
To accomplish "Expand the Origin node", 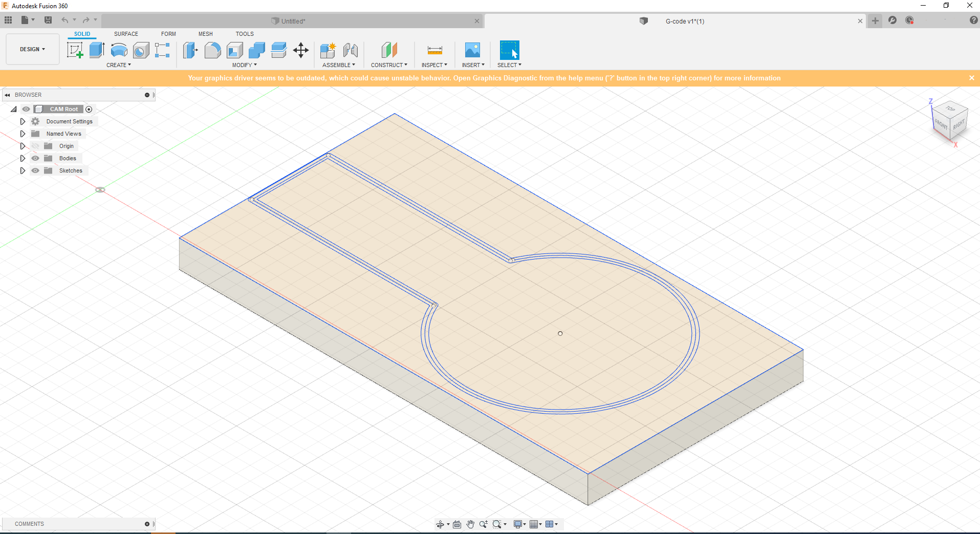I will pos(23,146).
